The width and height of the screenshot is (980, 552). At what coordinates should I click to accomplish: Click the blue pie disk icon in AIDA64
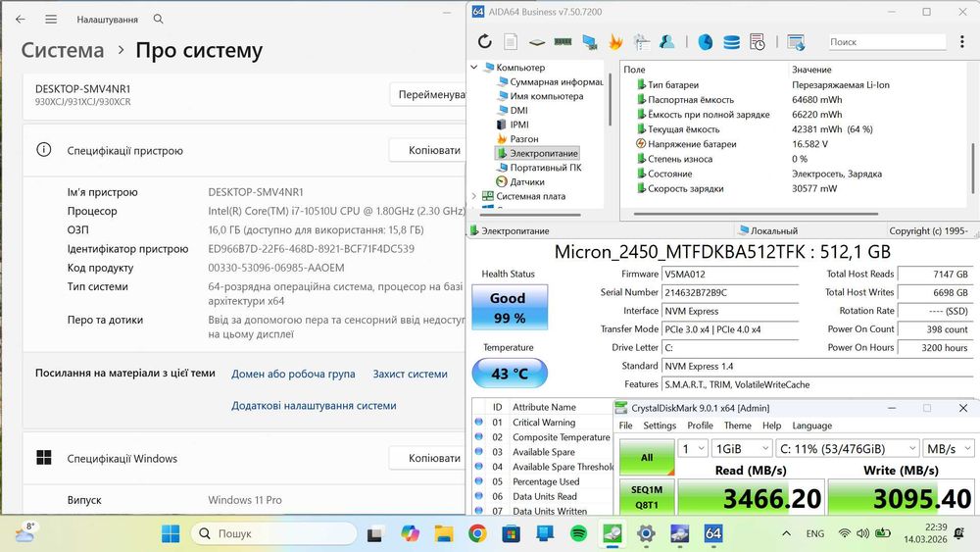[705, 42]
